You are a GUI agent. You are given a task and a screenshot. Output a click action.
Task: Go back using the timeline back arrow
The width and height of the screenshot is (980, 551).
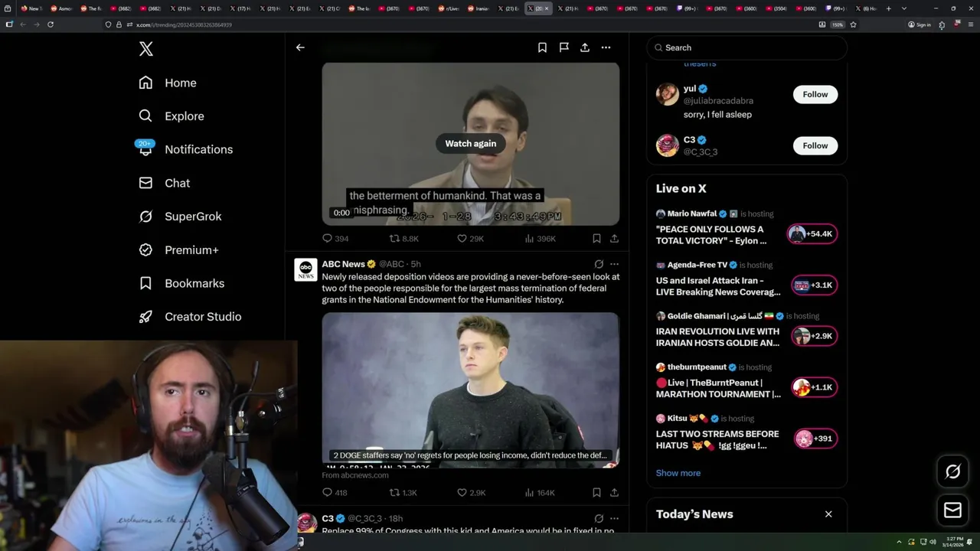tap(300, 47)
